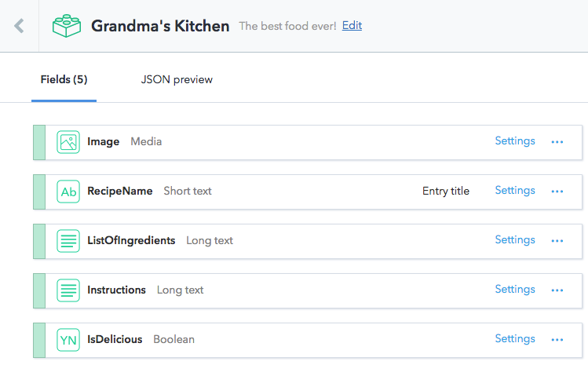
Task: Click the green drag handle of Image field
Action: (x=39, y=142)
